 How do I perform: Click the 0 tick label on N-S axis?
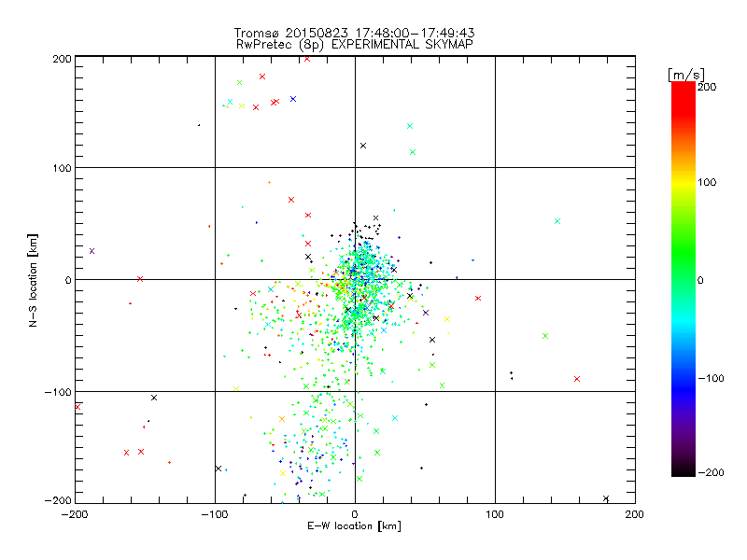[x=68, y=280]
